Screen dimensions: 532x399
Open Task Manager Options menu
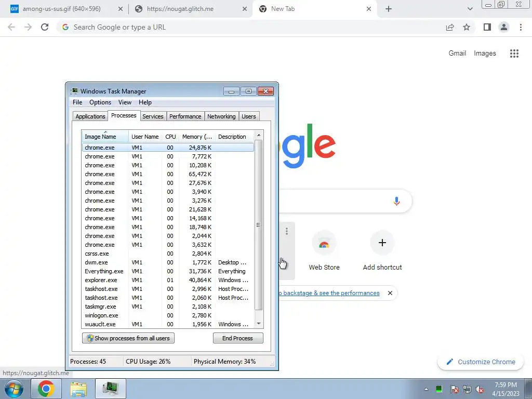(100, 102)
